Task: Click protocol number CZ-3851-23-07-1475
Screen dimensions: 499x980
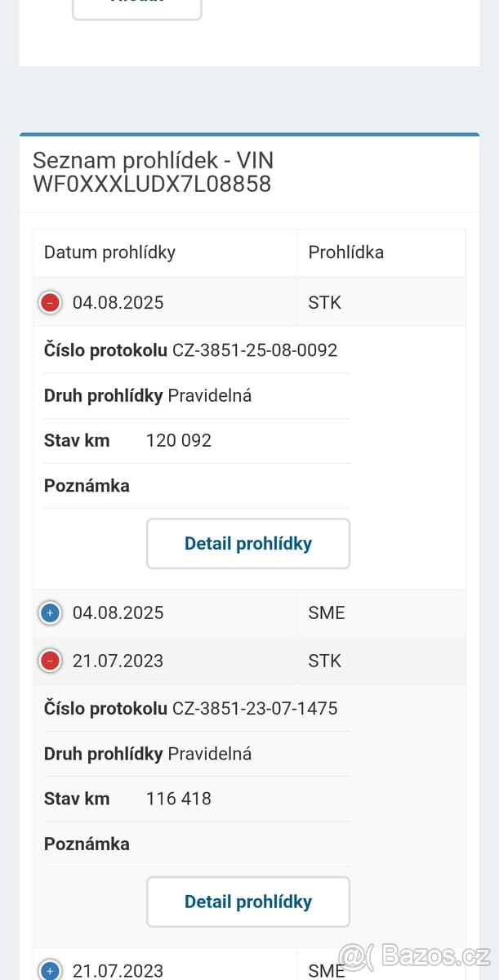Action: coord(255,709)
